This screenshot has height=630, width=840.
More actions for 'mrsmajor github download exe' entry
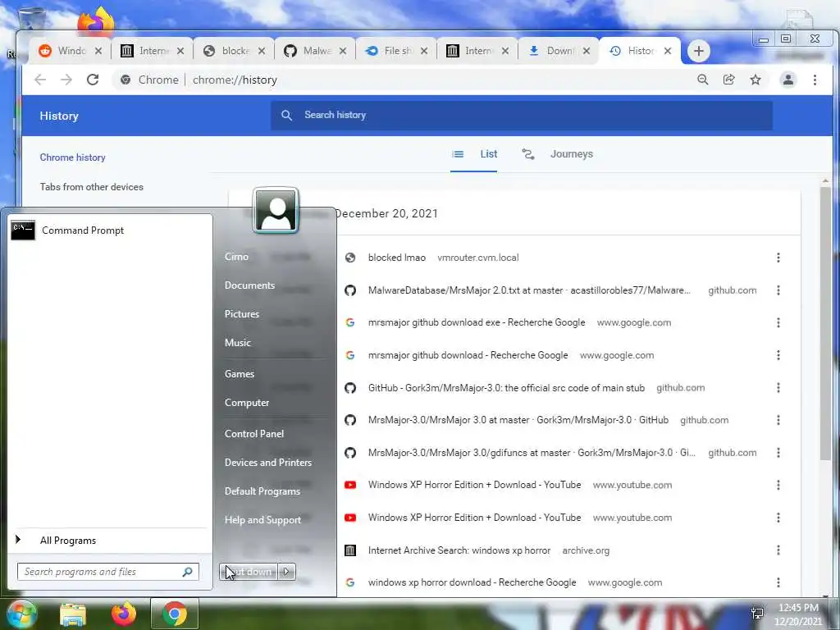coord(778,322)
